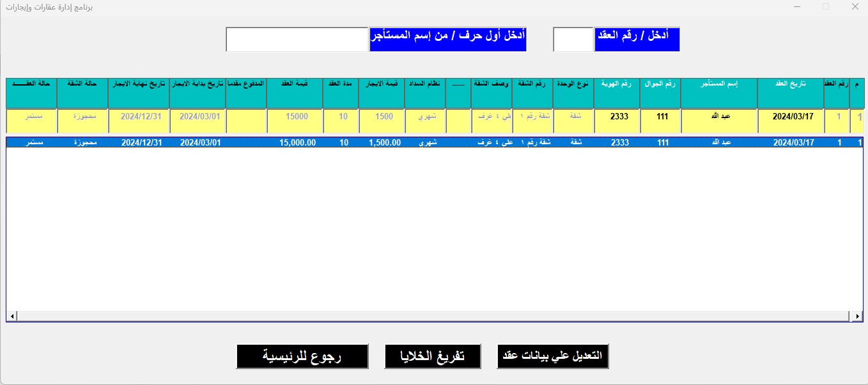Select the تاريخ بداية الايجار column header

(198, 93)
